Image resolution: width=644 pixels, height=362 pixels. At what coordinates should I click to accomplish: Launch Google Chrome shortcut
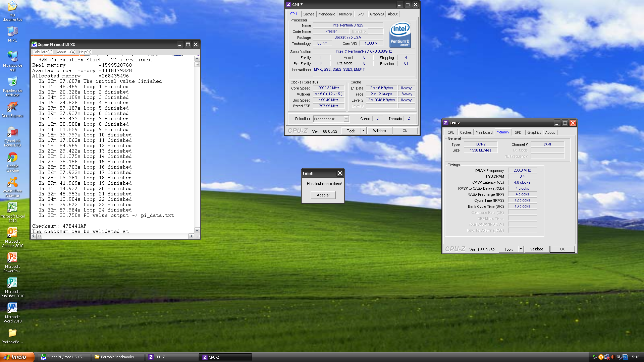pos(12,162)
